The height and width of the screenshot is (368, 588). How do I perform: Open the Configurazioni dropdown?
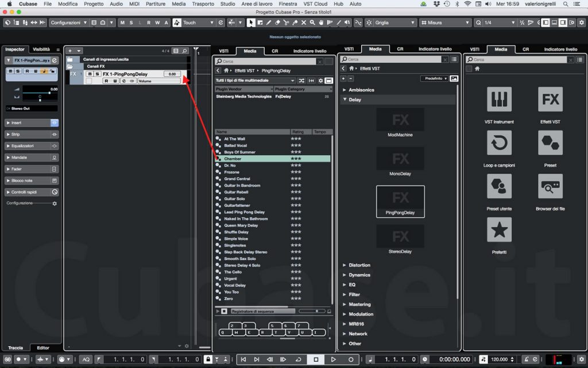pyautogui.click(x=69, y=22)
